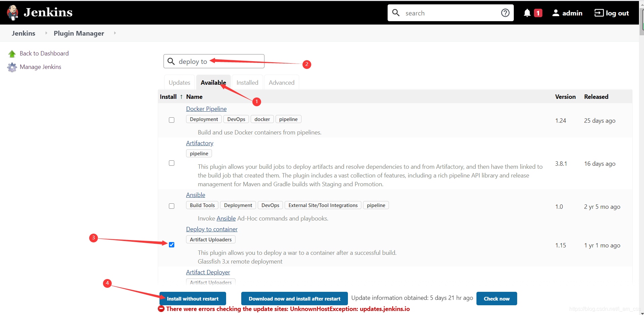Screen dimensions: 644x315
Task: Click the Check now button
Action: [x=497, y=299]
